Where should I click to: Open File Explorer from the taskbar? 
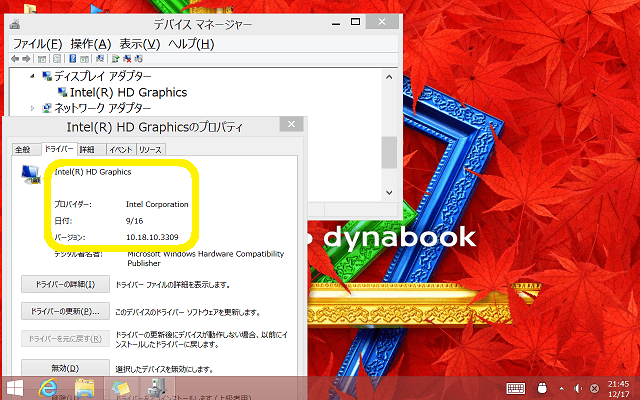84,388
